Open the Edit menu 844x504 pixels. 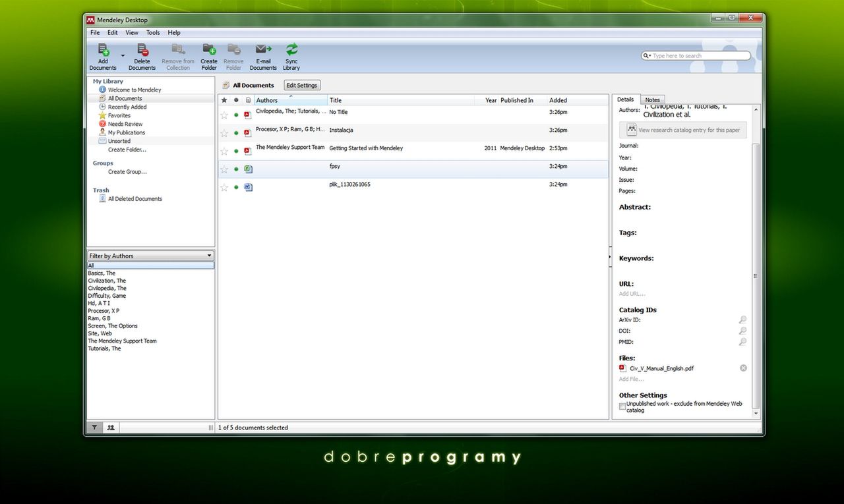click(113, 32)
